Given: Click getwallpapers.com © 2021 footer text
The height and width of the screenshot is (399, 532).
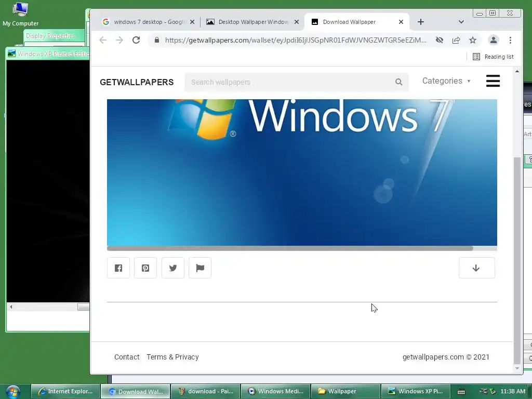Looking at the screenshot, I should 446,357.
